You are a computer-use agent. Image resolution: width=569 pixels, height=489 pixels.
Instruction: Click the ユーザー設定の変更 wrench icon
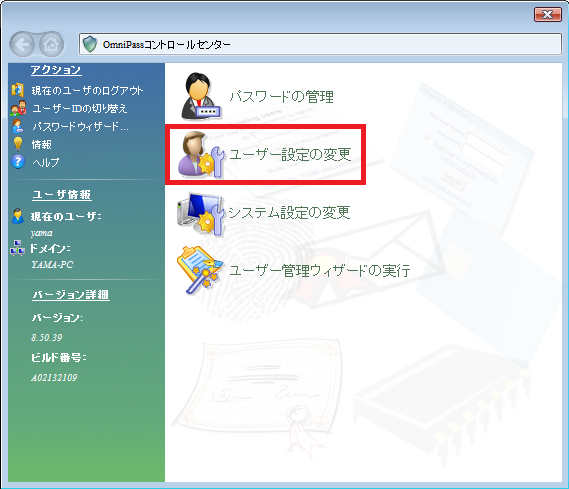(x=201, y=155)
